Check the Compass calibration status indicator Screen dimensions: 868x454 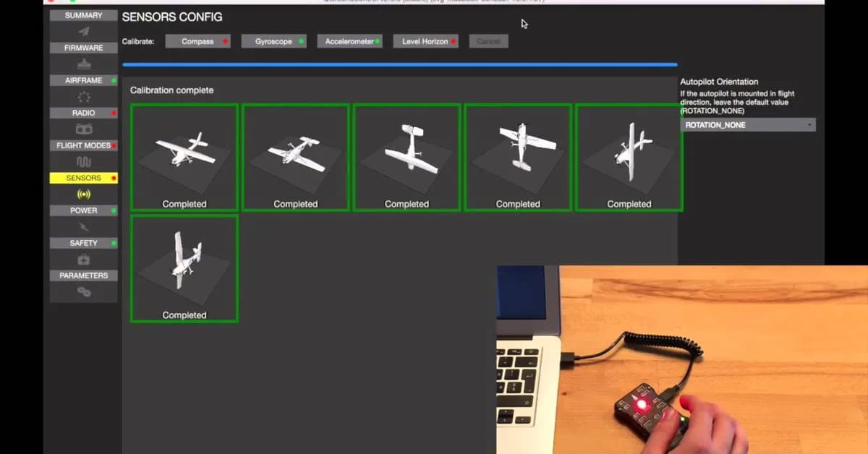click(x=226, y=41)
